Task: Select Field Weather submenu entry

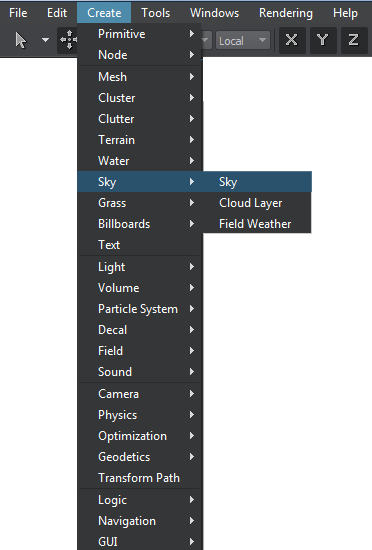Action: (257, 224)
